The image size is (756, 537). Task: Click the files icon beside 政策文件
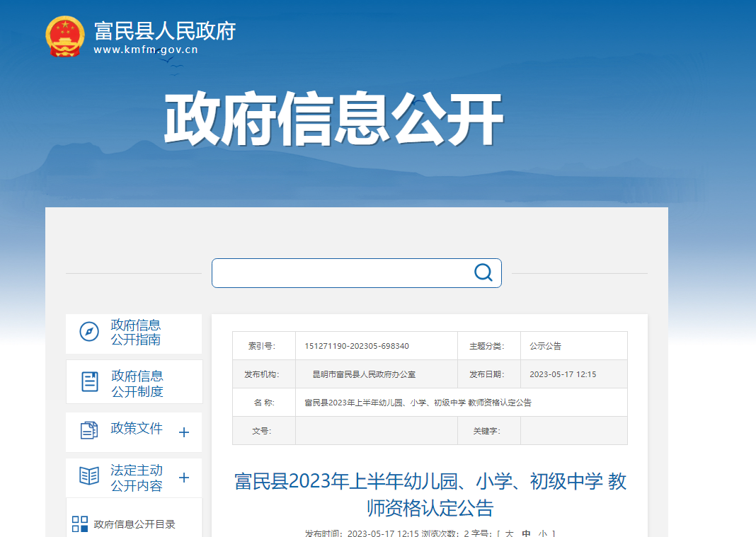point(89,430)
